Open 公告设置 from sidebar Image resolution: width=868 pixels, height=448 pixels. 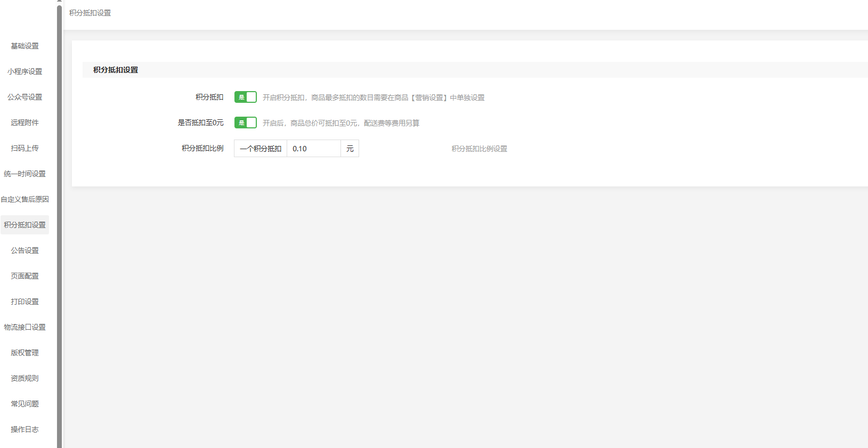coord(25,250)
